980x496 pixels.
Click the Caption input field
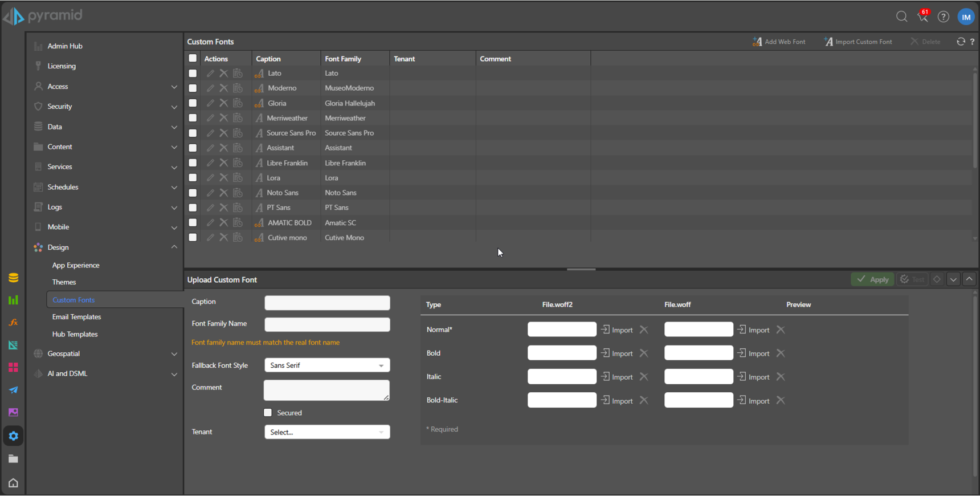pos(327,303)
